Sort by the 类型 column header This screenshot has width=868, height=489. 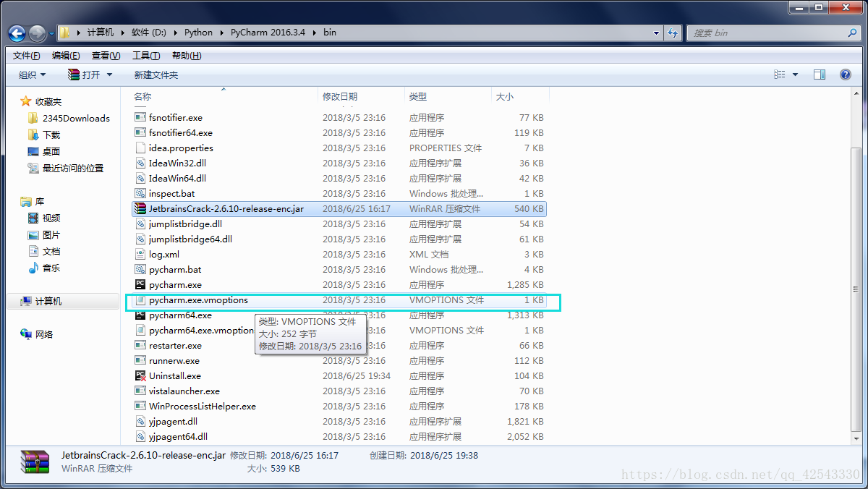(448, 96)
